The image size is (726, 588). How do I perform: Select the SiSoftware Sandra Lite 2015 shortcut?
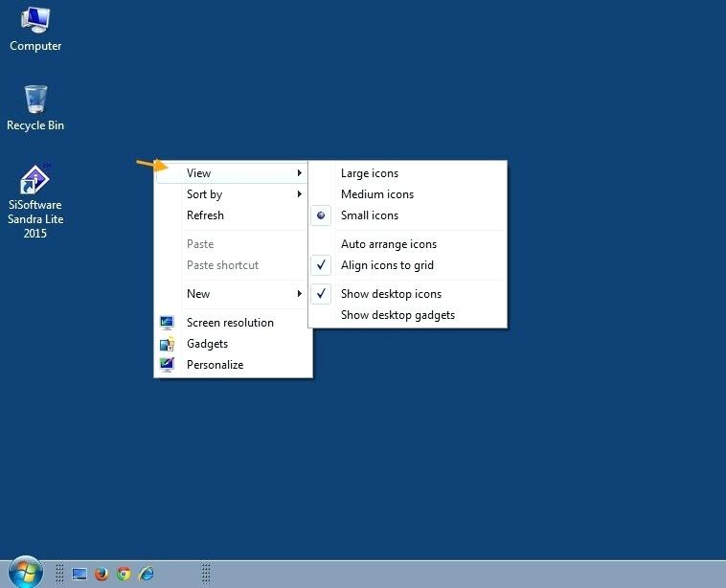pos(35,201)
